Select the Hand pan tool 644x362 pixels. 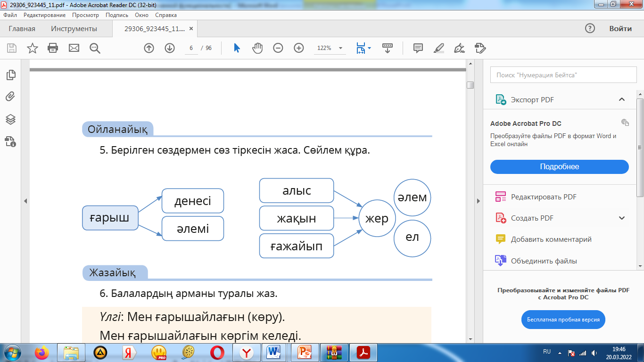click(257, 48)
